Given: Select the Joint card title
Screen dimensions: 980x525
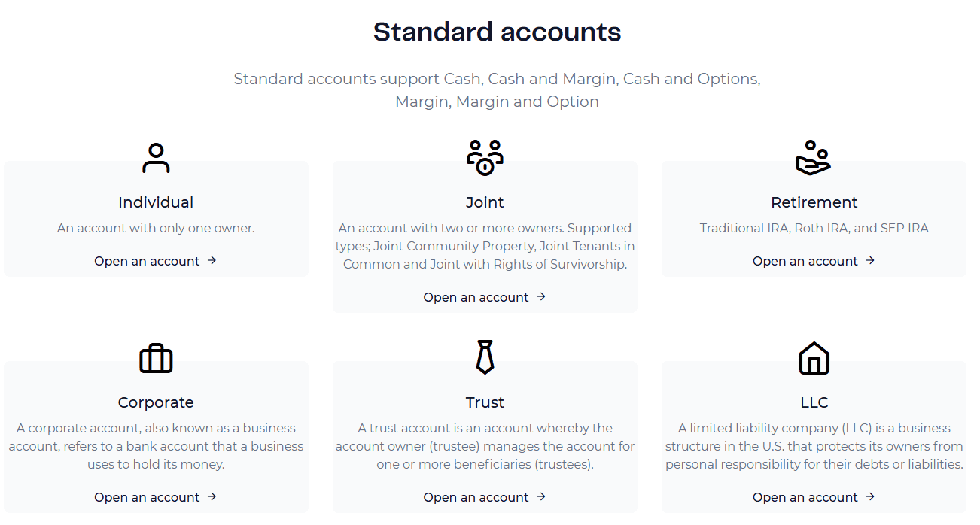Looking at the screenshot, I should [485, 202].
